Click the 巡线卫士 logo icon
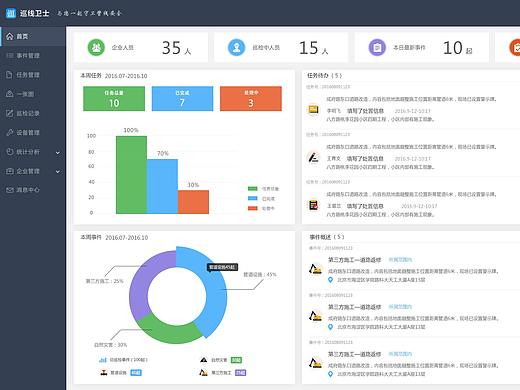This screenshot has width=520, height=390. [x=11, y=13]
